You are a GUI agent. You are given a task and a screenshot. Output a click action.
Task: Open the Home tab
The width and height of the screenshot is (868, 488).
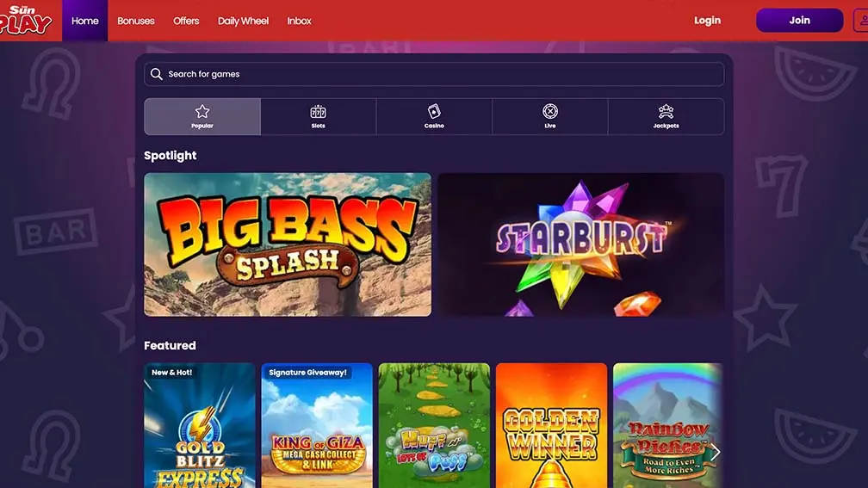84,21
